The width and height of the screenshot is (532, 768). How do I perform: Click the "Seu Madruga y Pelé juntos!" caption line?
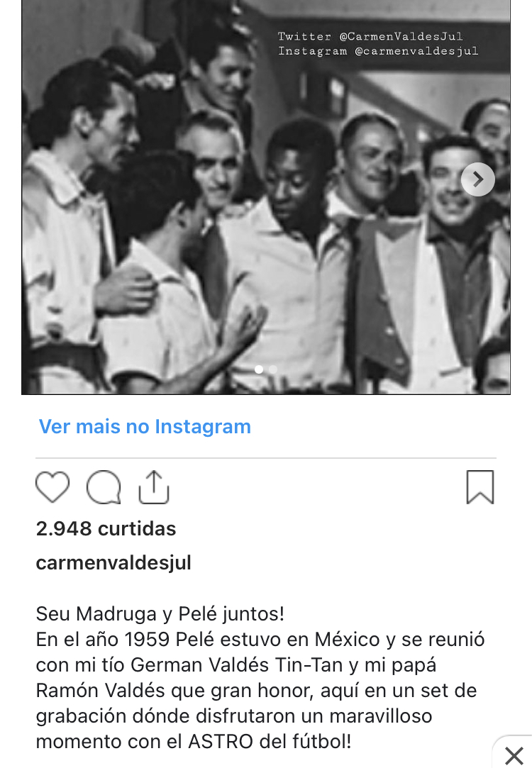160,613
